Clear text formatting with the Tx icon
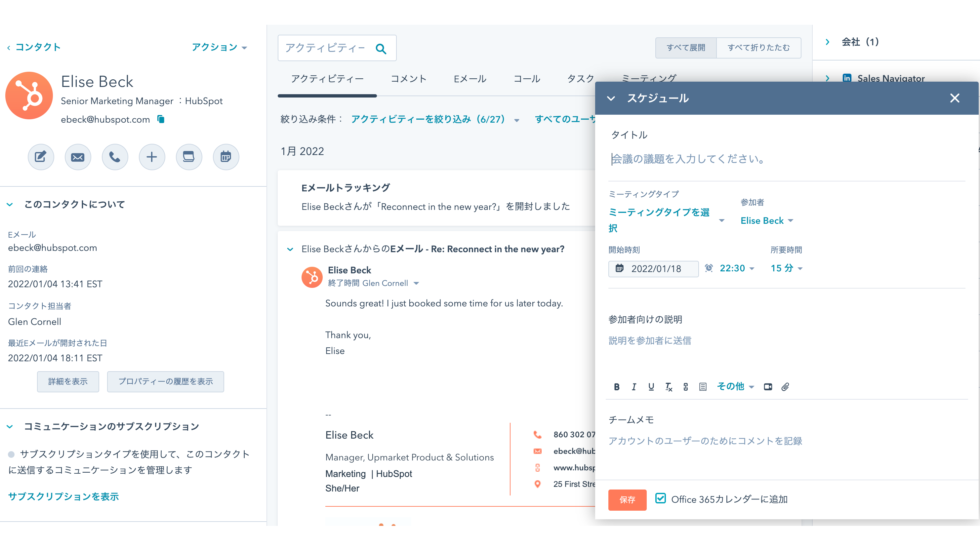This screenshot has width=980, height=551. [669, 387]
